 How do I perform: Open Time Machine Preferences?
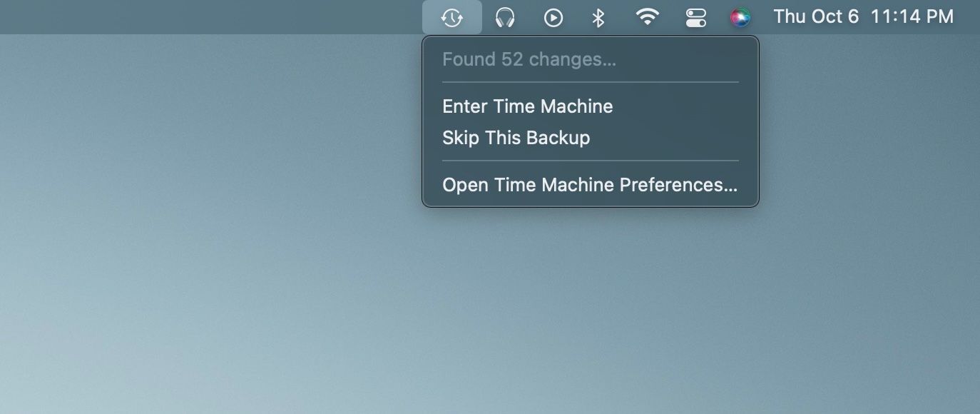[591, 185]
